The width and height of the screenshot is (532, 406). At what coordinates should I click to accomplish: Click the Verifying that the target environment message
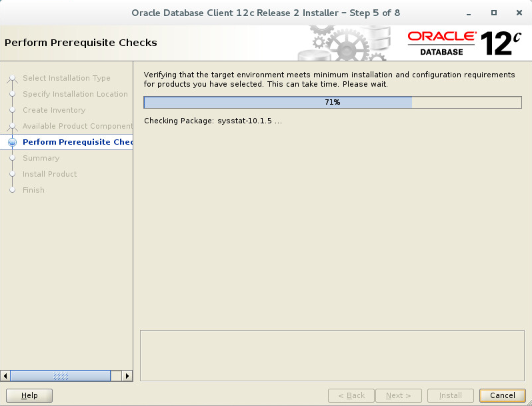[x=329, y=79]
